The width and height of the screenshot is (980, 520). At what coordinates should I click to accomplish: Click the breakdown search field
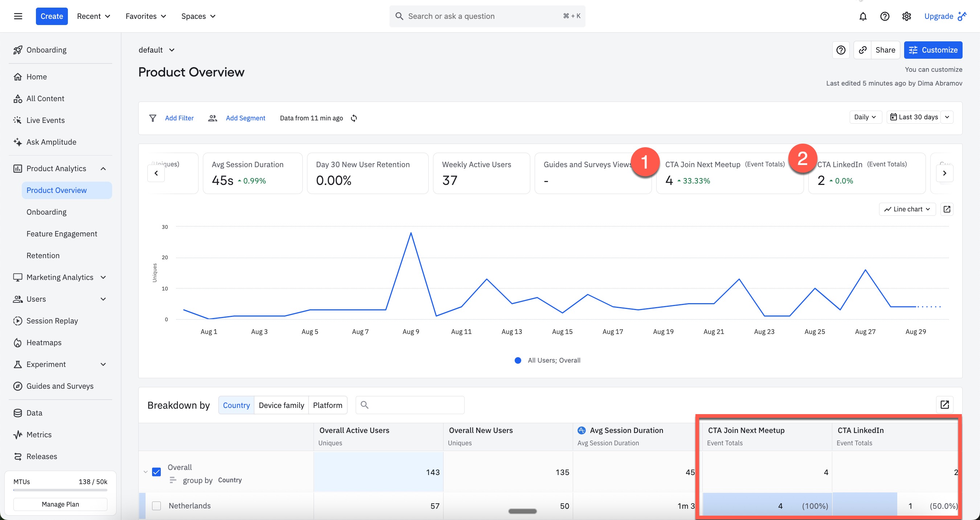(x=410, y=405)
